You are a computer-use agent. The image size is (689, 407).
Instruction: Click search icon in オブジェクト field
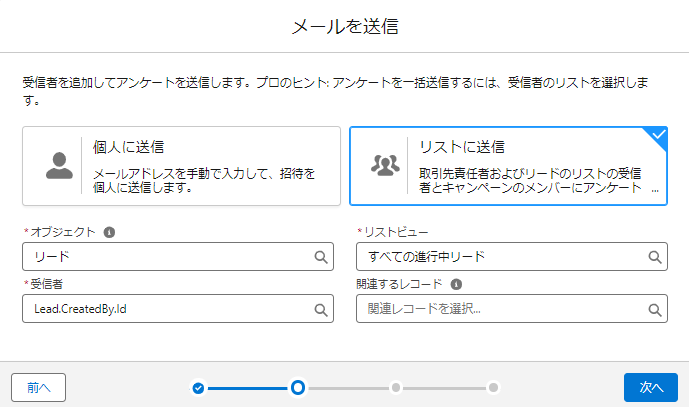click(x=321, y=257)
